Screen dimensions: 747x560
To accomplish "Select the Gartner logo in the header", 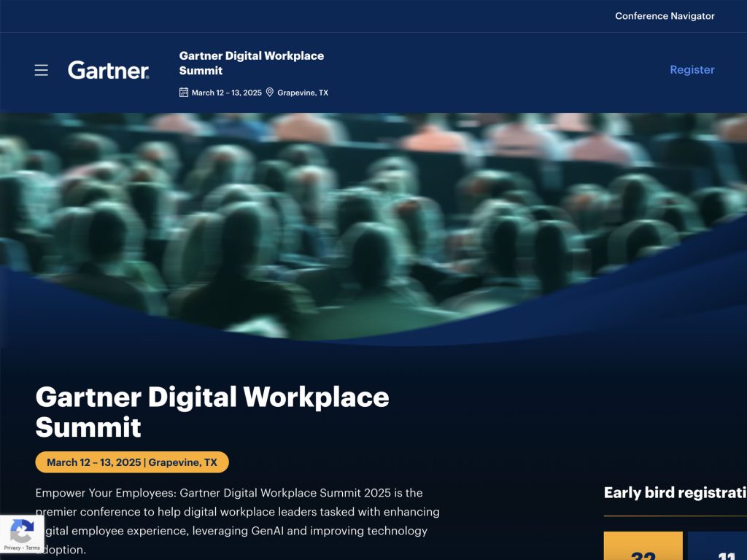I will 108,70.
